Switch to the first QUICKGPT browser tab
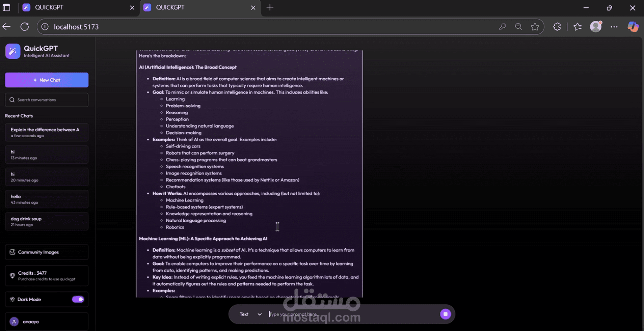This screenshot has width=644, height=331. 79,7
